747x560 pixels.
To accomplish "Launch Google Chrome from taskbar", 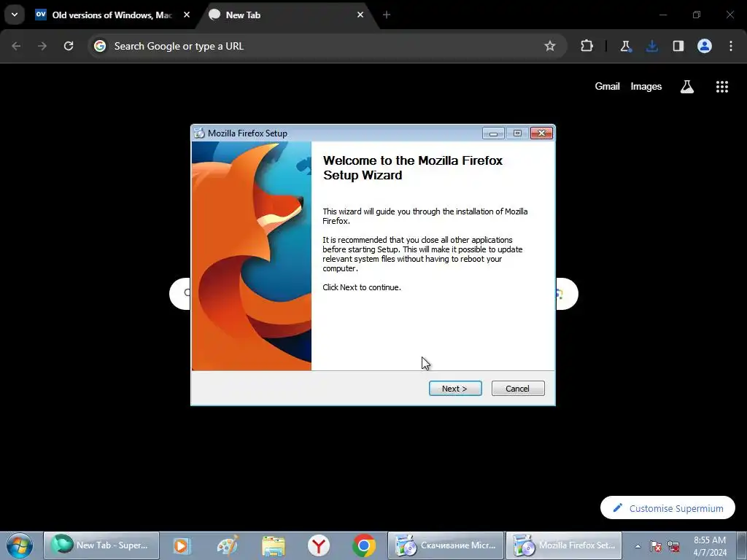I will pyautogui.click(x=364, y=545).
